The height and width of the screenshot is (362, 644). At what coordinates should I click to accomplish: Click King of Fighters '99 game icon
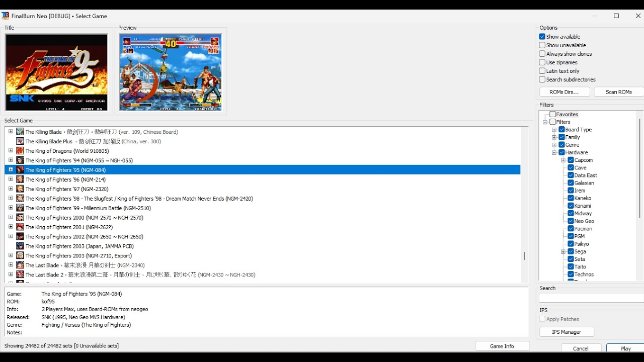(20, 208)
